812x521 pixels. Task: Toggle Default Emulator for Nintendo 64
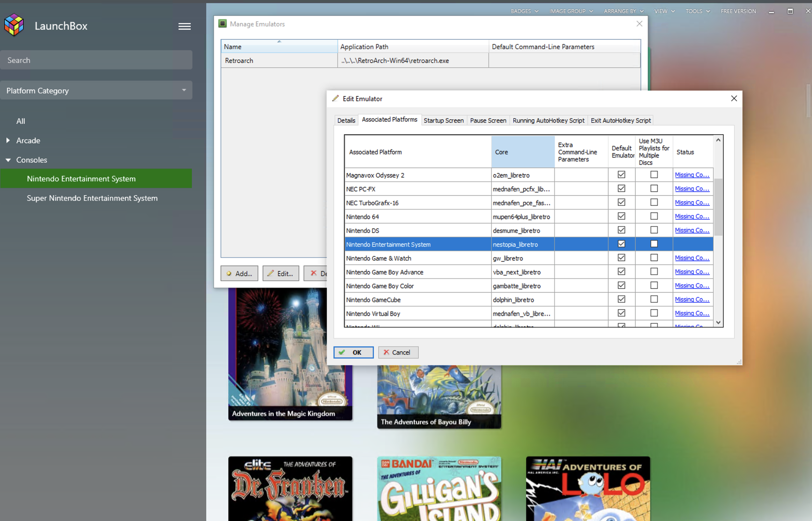(621, 216)
